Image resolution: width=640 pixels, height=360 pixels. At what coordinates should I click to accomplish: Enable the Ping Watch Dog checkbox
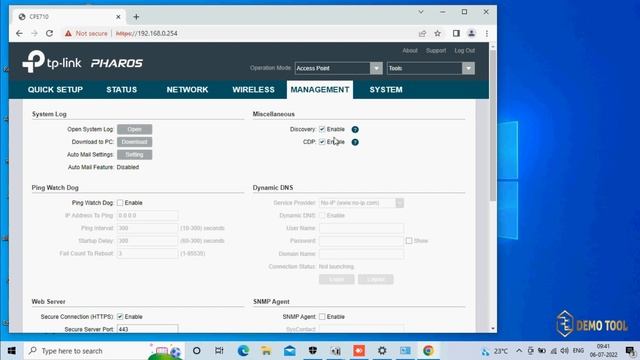tap(120, 203)
